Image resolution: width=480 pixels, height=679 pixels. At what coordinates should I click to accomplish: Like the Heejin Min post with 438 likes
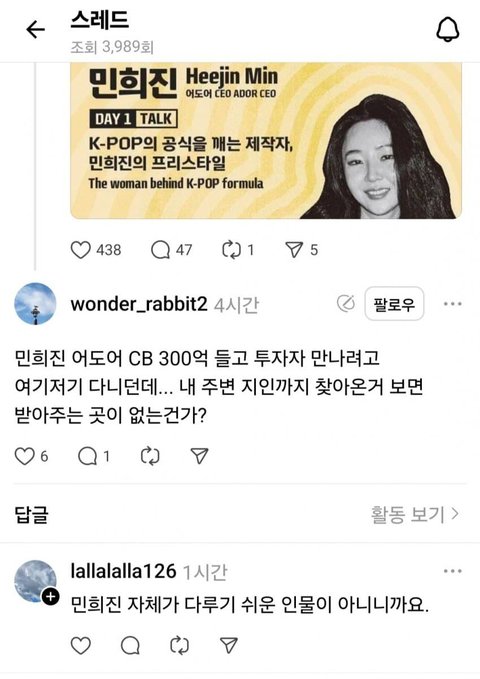pyautogui.click(x=81, y=250)
